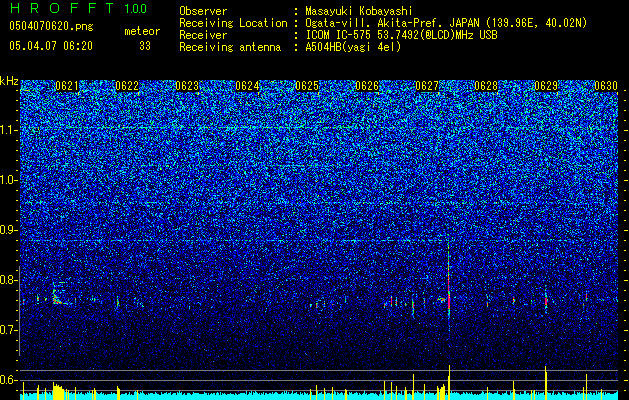Screen dimensions: 629x400
Task: Click the 0630 time marker
Action: (606, 86)
